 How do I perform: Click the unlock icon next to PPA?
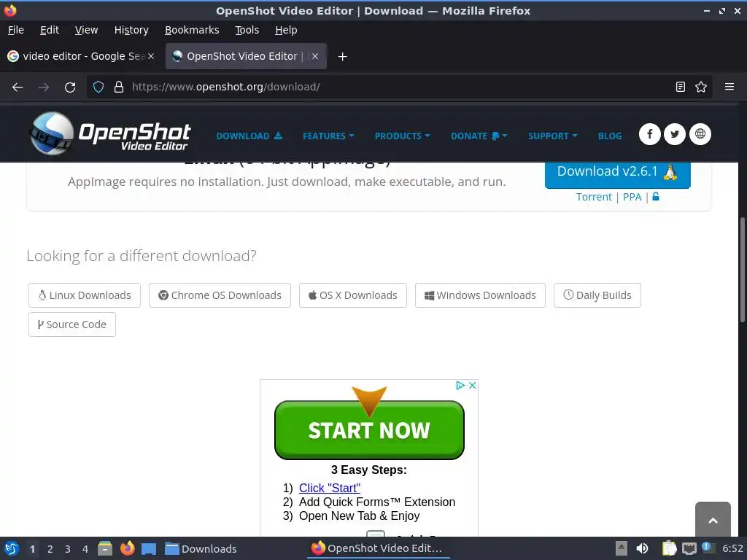(x=656, y=196)
